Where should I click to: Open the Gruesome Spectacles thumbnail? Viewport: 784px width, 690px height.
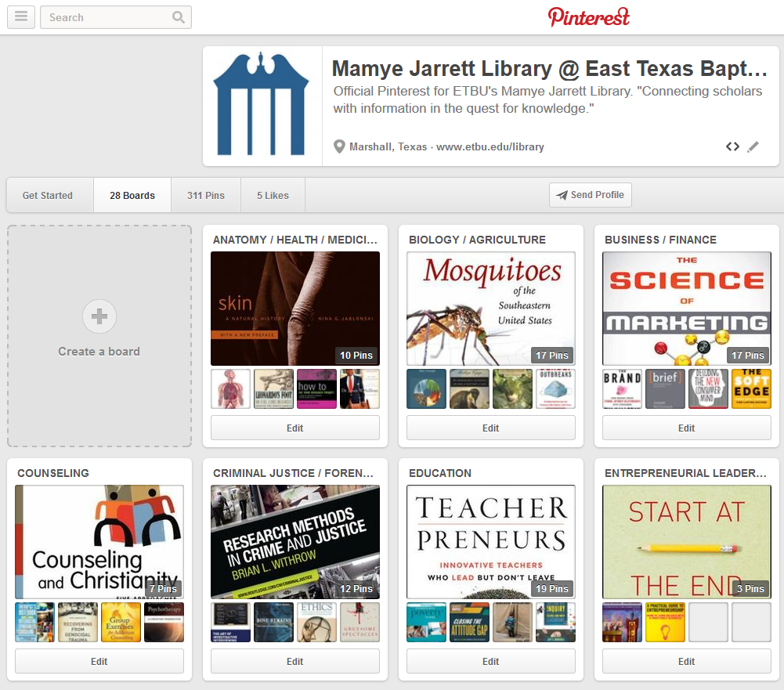(359, 623)
